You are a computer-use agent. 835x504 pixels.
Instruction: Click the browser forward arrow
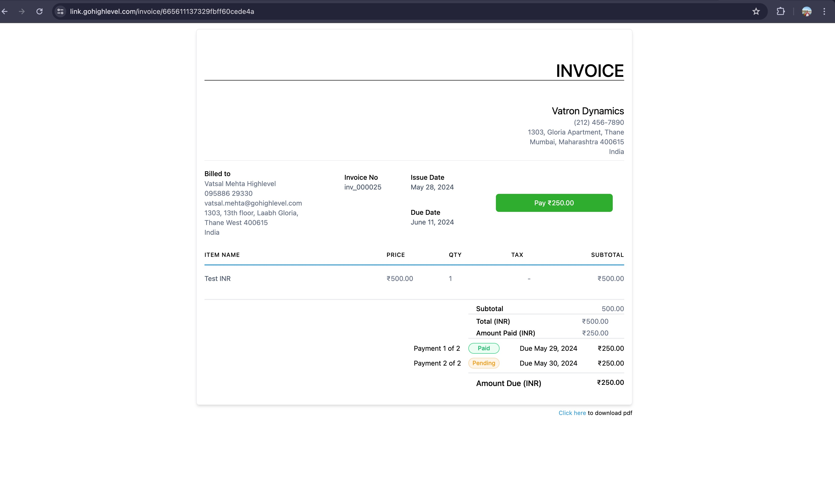point(22,11)
